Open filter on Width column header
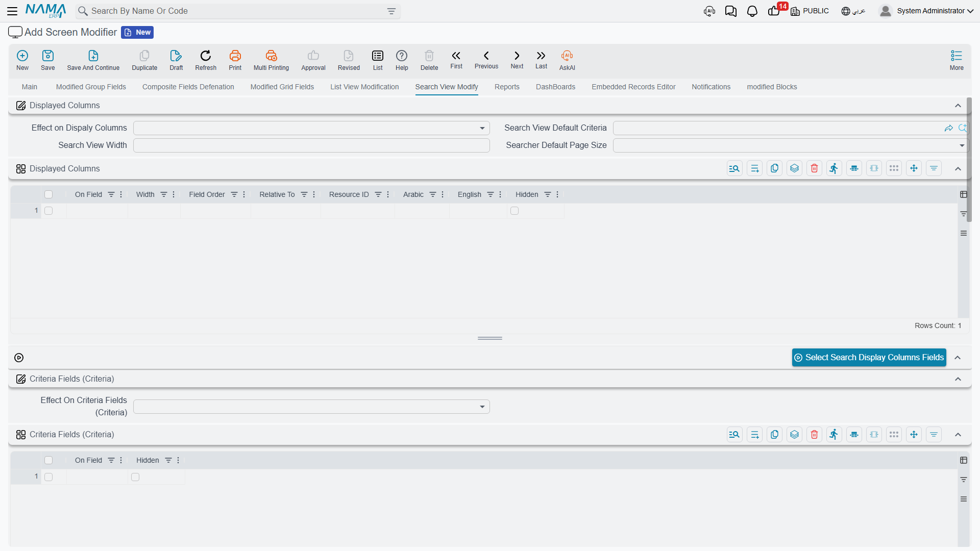Image resolution: width=980 pixels, height=551 pixels. 164,194
